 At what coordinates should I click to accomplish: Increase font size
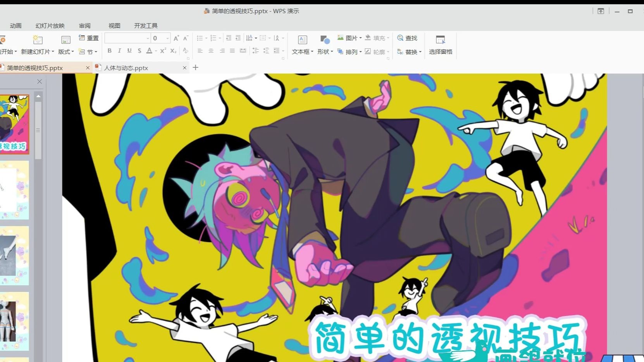pos(176,38)
